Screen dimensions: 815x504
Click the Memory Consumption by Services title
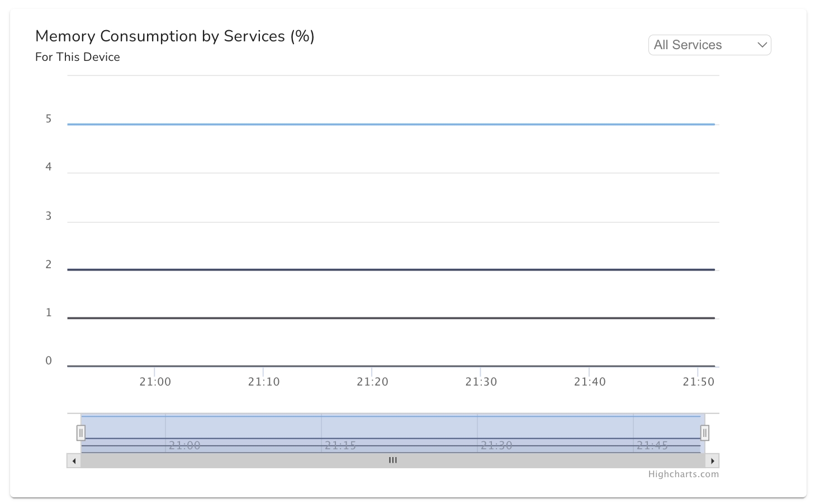click(x=174, y=36)
